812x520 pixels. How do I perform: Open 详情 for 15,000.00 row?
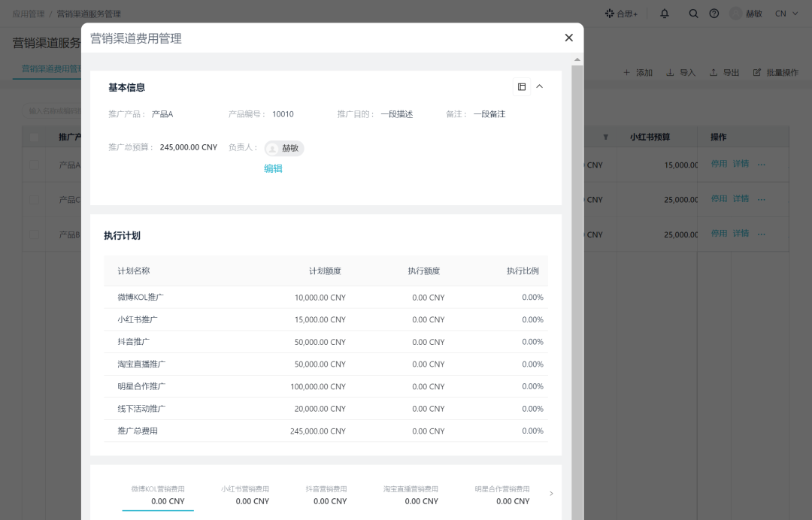point(741,164)
